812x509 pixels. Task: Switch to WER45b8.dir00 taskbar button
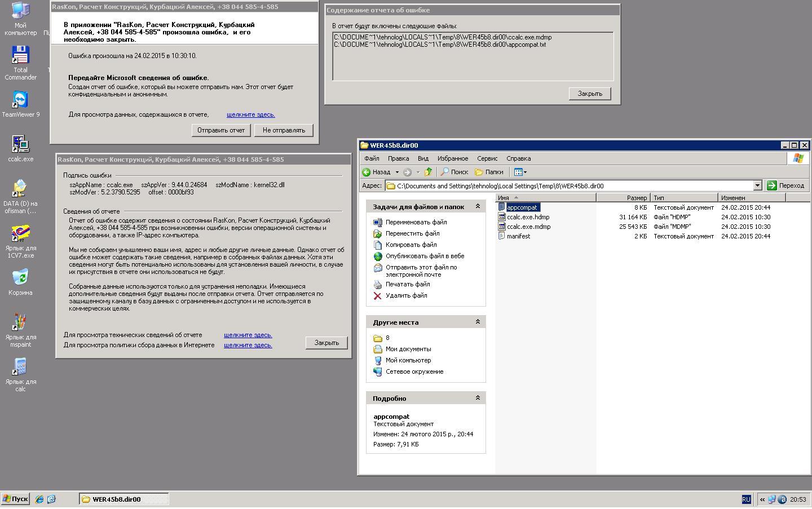[124, 499]
